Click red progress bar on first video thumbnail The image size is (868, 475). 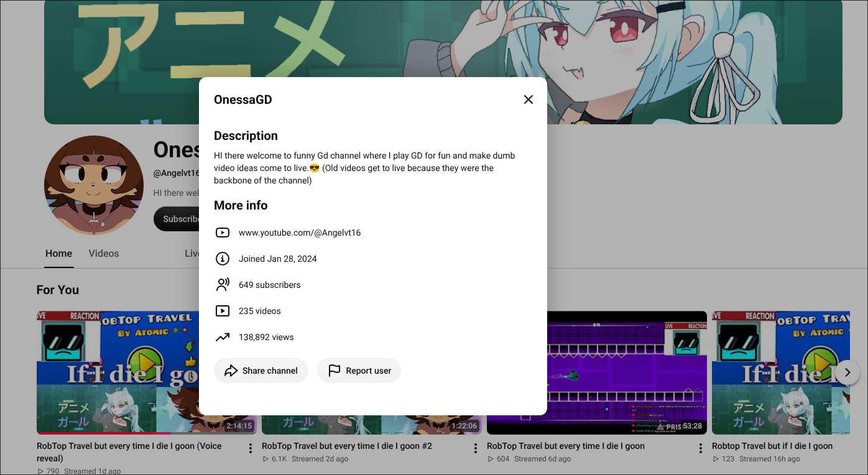point(104,433)
